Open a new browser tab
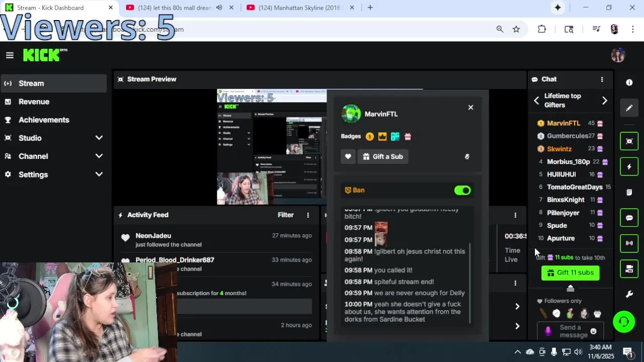 pos(370,8)
